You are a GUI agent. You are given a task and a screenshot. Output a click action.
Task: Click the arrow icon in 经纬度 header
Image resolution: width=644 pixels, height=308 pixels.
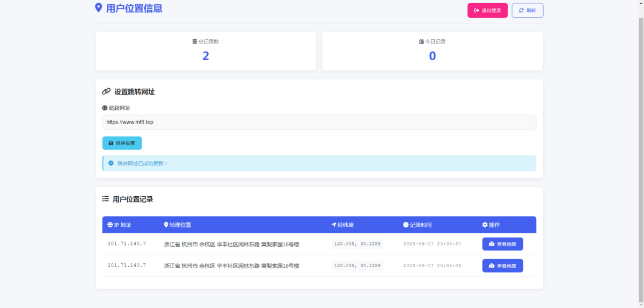(334, 225)
